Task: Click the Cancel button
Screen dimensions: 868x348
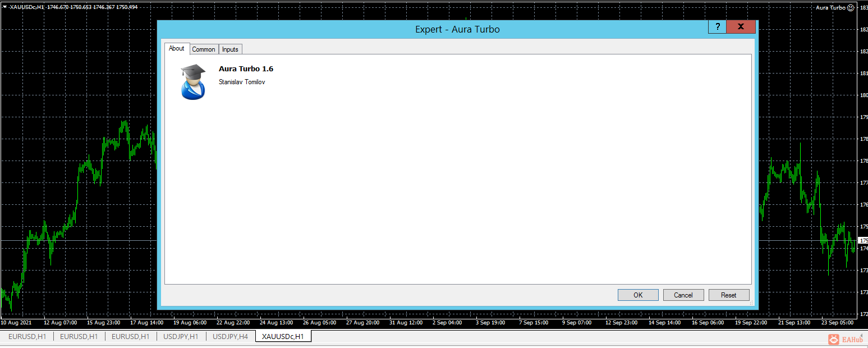Action: point(683,295)
